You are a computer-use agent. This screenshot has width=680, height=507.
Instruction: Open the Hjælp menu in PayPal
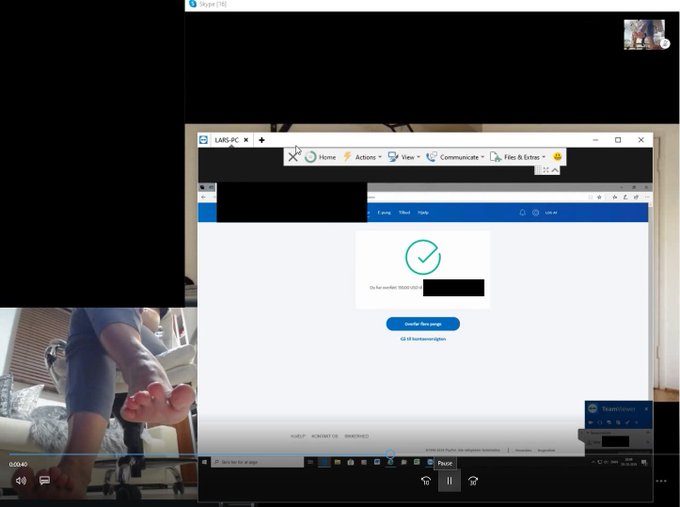pos(423,213)
